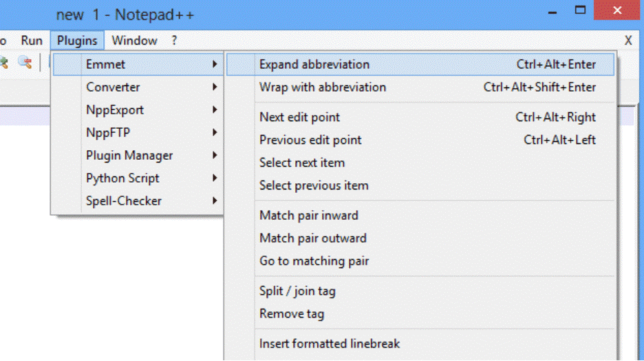This screenshot has width=644, height=361.
Task: Maximize the Notepad++ window
Action: (x=580, y=10)
